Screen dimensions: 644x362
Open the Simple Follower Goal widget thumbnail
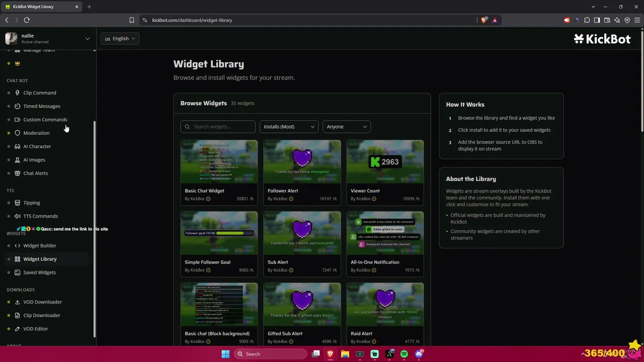pos(219,233)
